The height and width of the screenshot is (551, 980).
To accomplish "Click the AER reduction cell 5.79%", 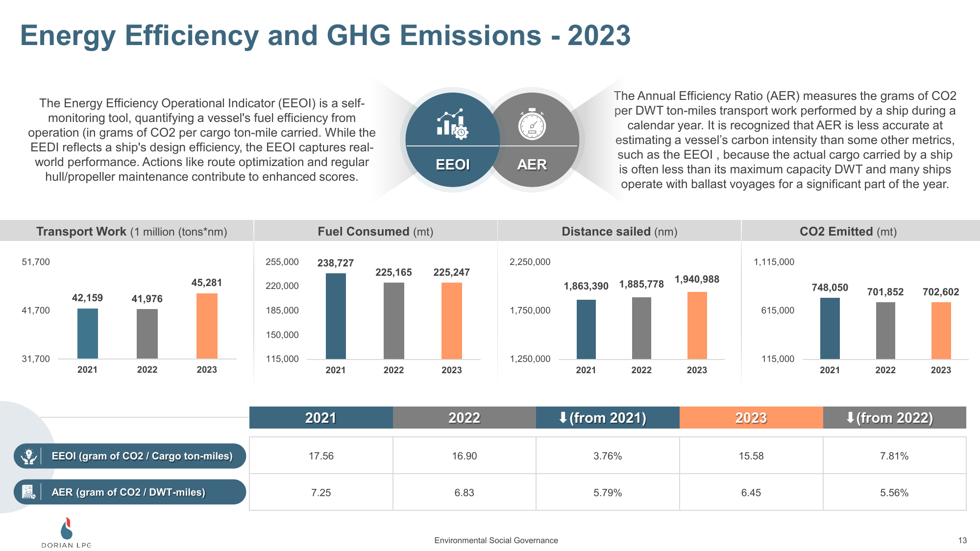I will point(608,493).
